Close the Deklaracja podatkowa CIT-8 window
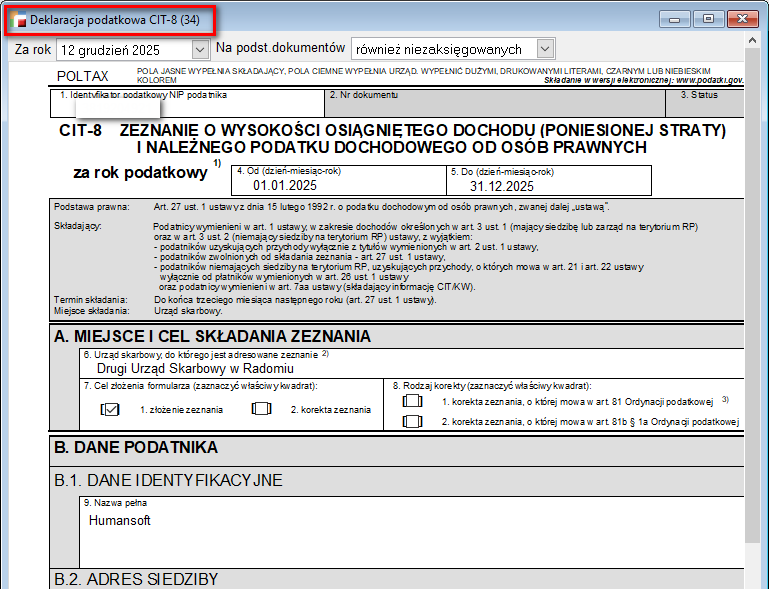 point(742,19)
